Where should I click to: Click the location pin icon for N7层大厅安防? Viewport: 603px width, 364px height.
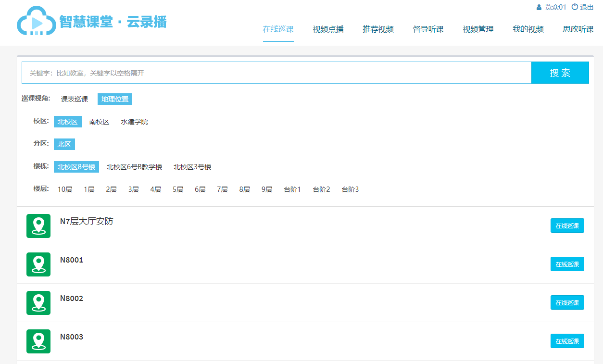point(38,226)
